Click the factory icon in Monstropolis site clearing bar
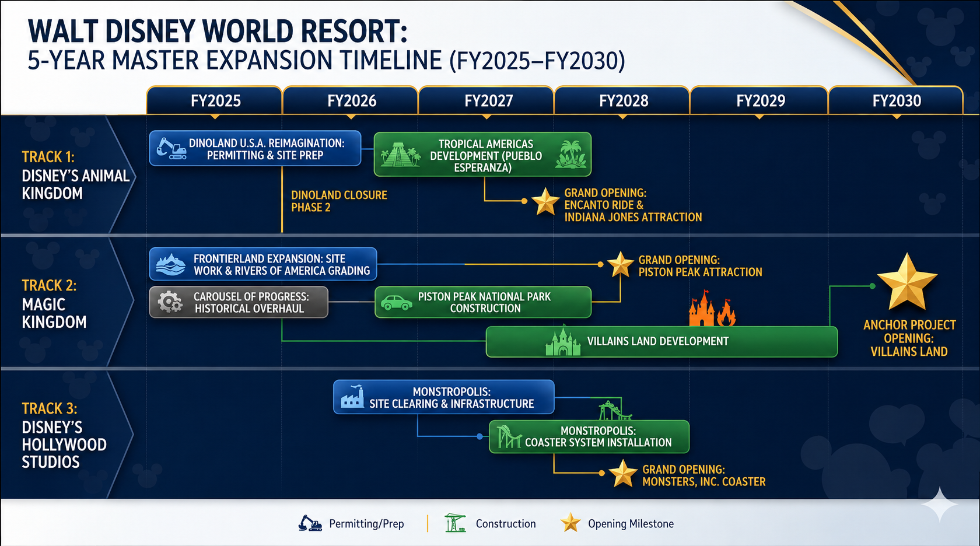This screenshot has width=980, height=546. click(x=353, y=396)
